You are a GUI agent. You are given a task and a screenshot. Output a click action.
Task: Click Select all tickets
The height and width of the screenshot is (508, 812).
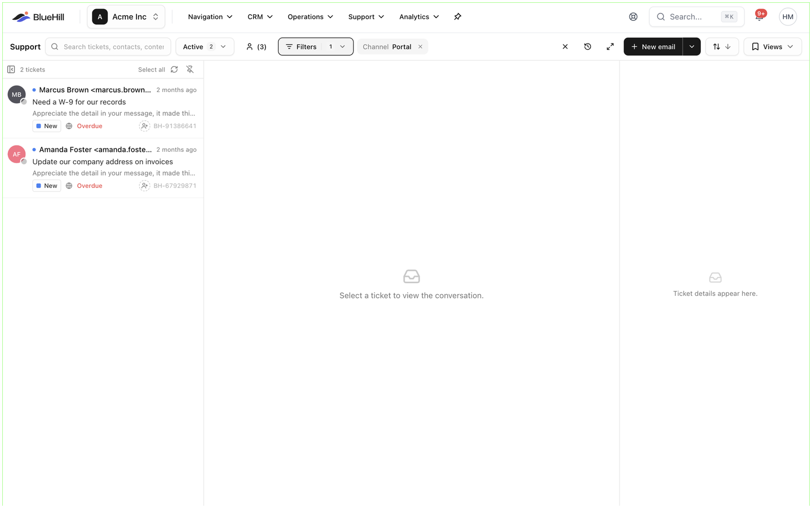152,70
